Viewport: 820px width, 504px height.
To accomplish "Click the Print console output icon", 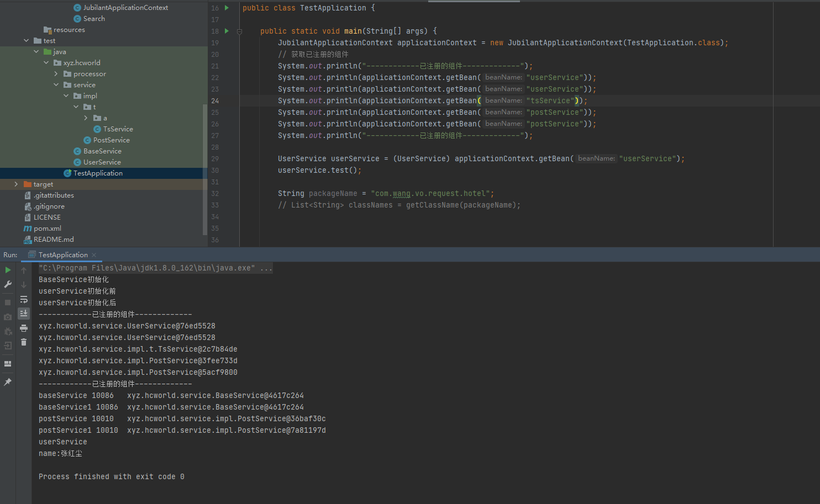I will 24,328.
